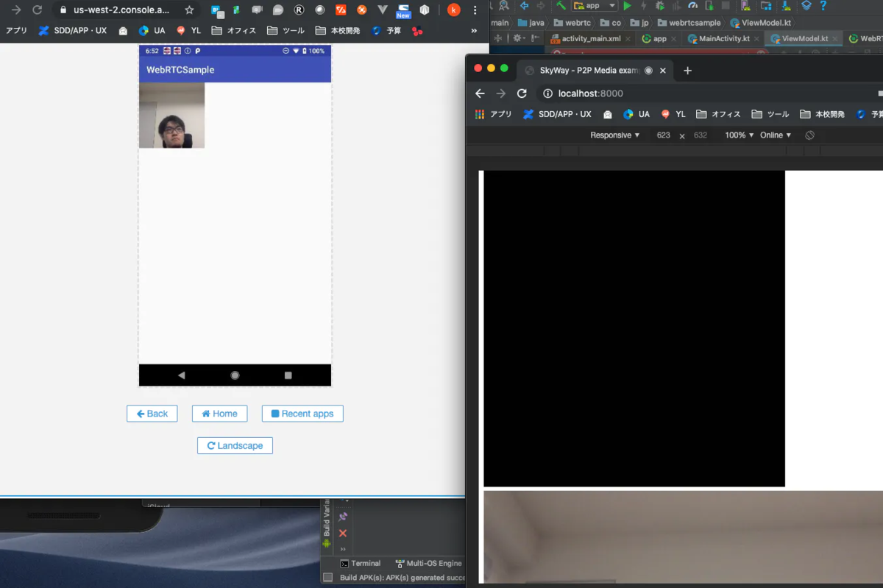Open the Android Profiler icon
The height and width of the screenshot is (588, 883).
point(692,6)
